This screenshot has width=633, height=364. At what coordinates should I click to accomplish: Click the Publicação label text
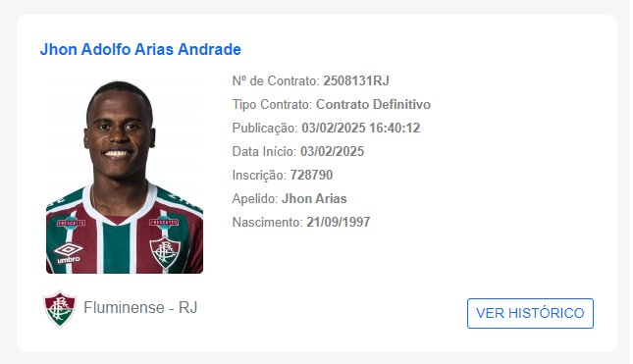pos(265,128)
